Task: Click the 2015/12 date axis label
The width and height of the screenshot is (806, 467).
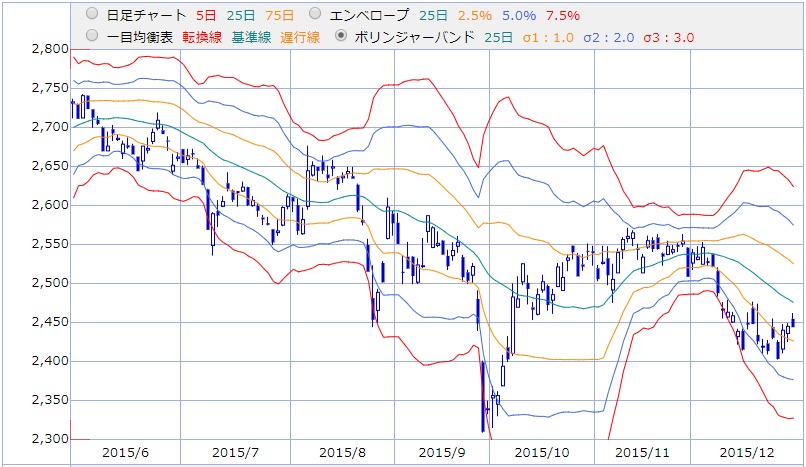Action: (747, 453)
